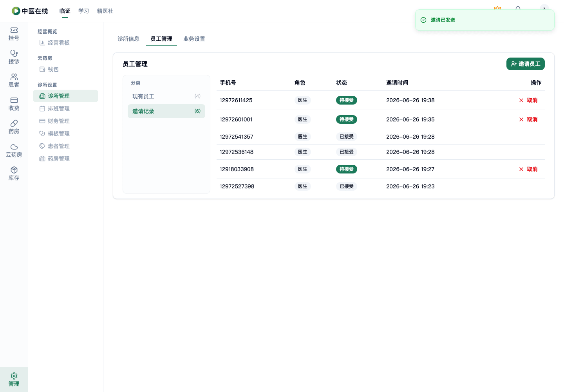Click the 药房管理 building icon
Screen dimensions: 564x392
pos(42,159)
